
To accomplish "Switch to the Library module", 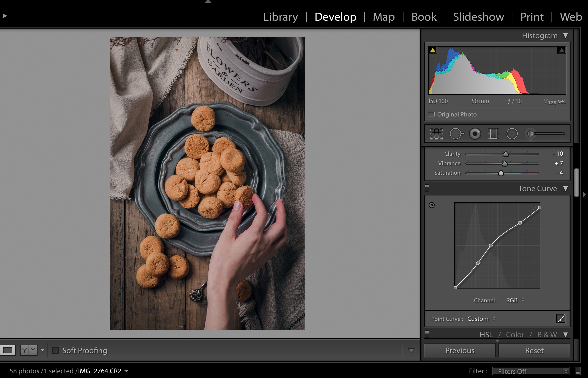I will pyautogui.click(x=280, y=17).
